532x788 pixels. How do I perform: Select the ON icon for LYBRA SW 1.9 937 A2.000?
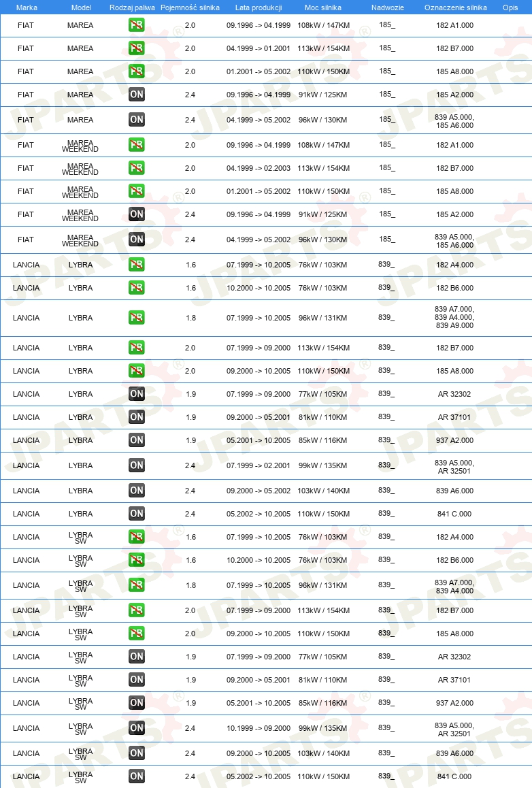137,702
